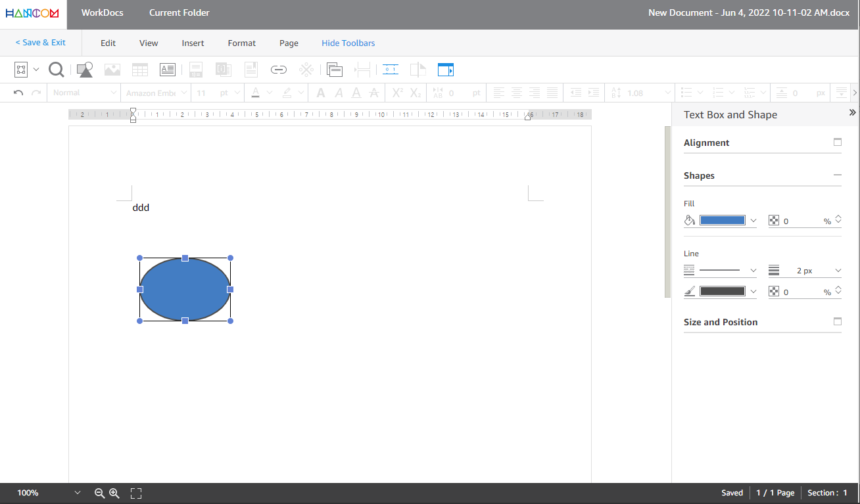
Task: Expand toolbar overflow arrow on right
Action: tap(855, 93)
